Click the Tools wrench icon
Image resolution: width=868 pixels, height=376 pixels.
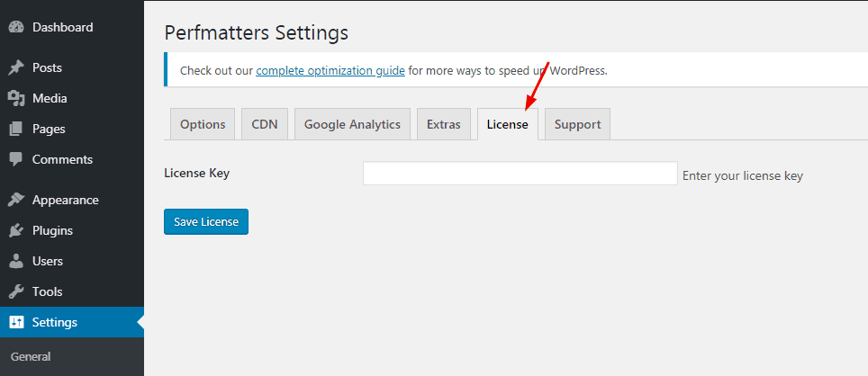(16, 291)
